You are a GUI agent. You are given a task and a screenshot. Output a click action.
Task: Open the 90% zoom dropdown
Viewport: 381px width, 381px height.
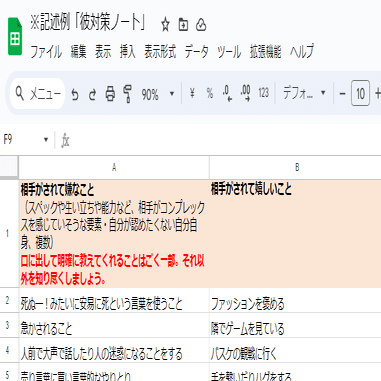coord(157,94)
